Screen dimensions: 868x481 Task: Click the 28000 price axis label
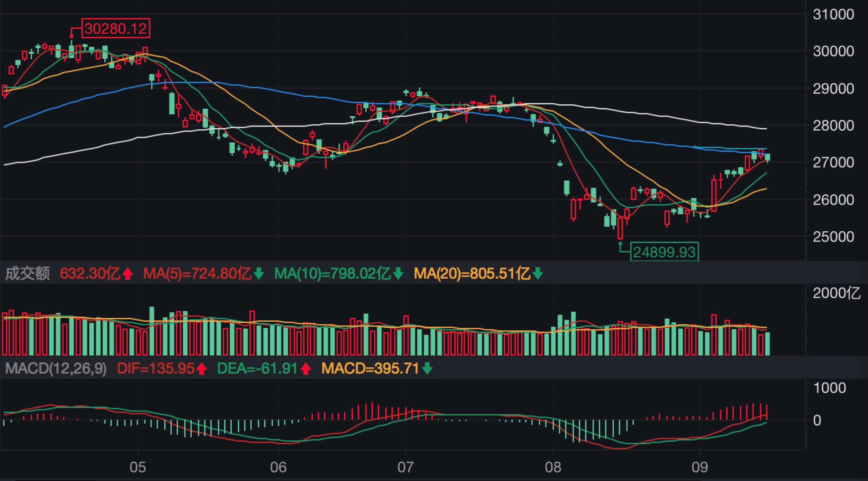pyautogui.click(x=833, y=126)
